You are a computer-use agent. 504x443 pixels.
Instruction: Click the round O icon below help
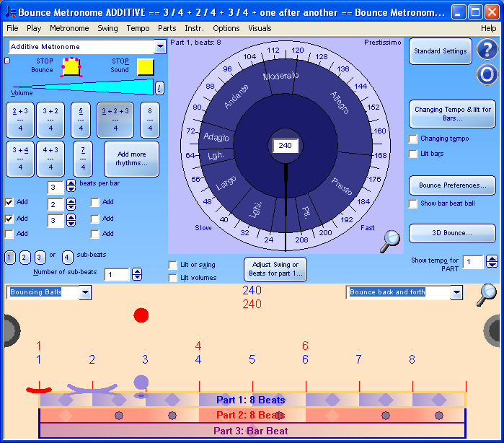487,74
